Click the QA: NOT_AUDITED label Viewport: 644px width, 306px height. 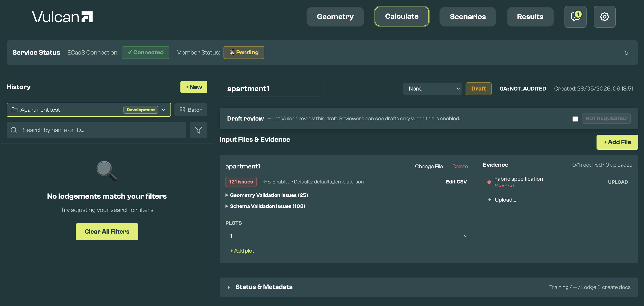pos(523,89)
